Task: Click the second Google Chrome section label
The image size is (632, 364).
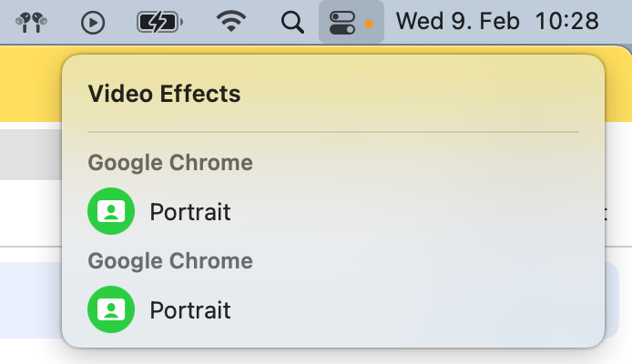Action: pos(170,261)
